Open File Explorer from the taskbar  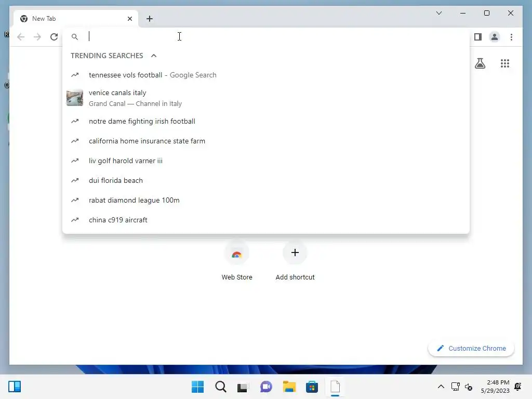pyautogui.click(x=289, y=387)
